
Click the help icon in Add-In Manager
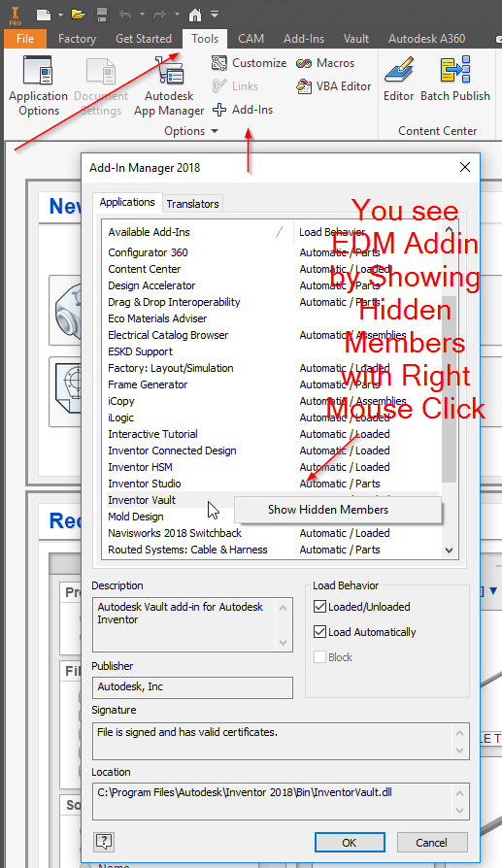pyautogui.click(x=104, y=842)
